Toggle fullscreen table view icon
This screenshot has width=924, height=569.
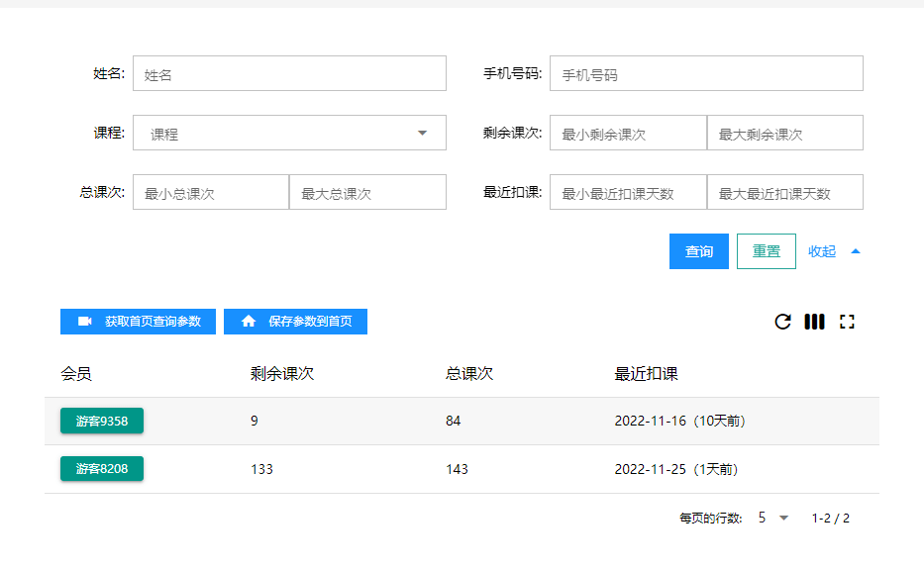click(x=847, y=322)
